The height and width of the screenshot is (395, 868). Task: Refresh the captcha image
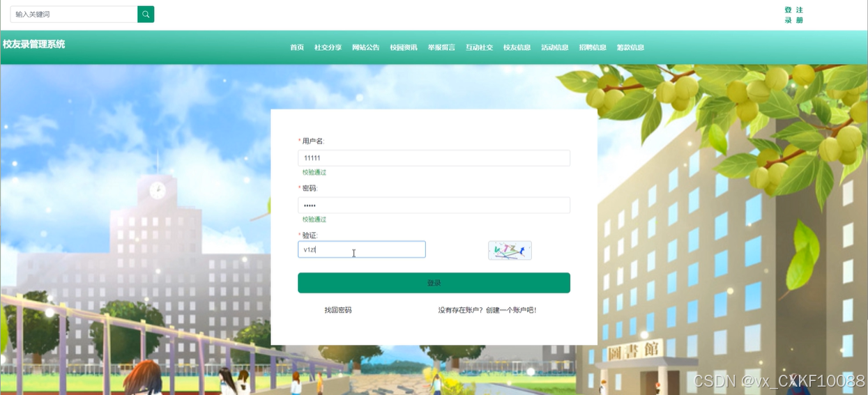(510, 250)
